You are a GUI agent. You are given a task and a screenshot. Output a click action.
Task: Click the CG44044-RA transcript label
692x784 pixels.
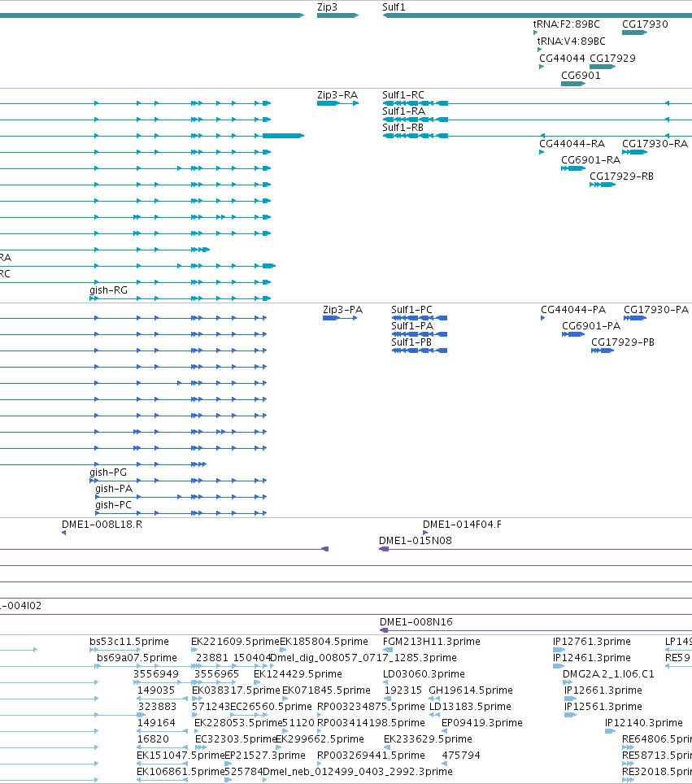pyautogui.click(x=572, y=144)
